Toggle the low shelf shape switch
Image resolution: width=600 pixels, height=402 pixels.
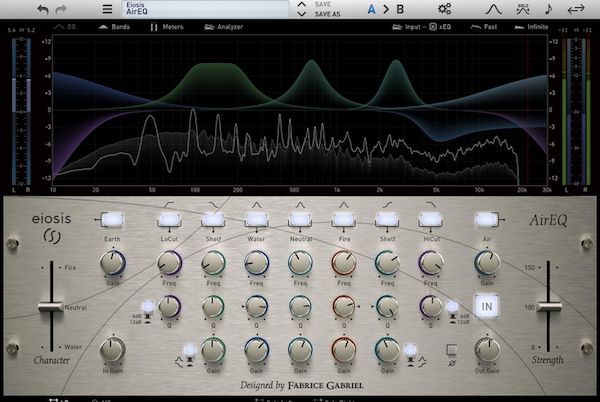point(189,350)
